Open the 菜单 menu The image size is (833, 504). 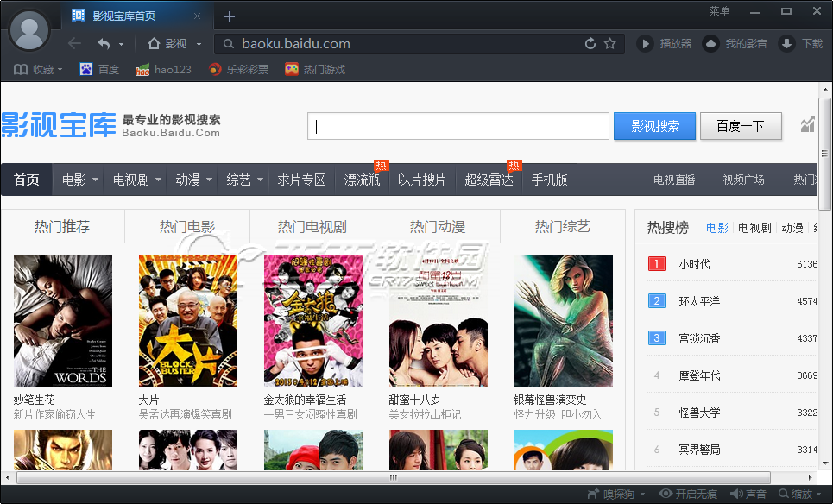719,11
